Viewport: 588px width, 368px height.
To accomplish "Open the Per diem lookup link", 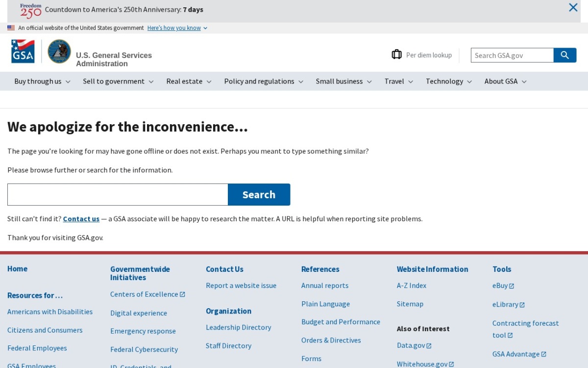I will click(429, 55).
